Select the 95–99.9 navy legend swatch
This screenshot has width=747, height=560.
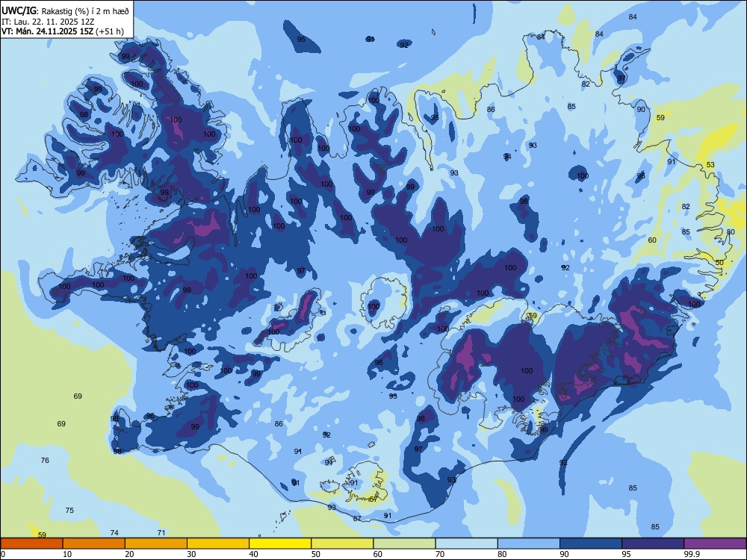click(x=653, y=544)
